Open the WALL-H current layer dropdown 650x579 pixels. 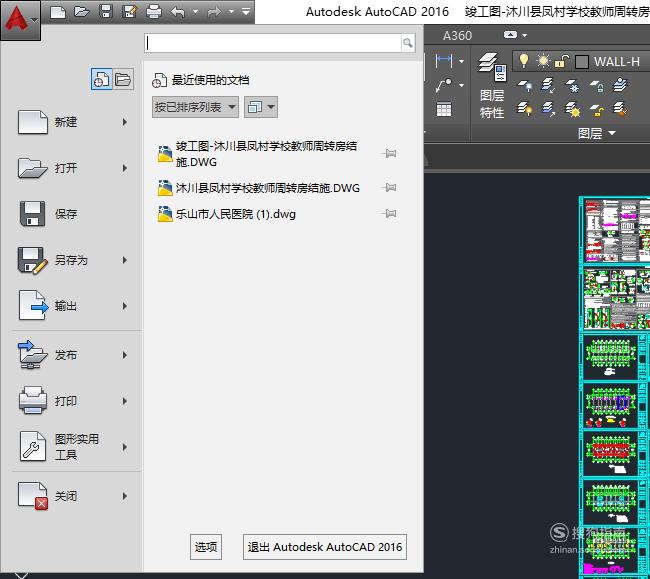click(x=581, y=62)
